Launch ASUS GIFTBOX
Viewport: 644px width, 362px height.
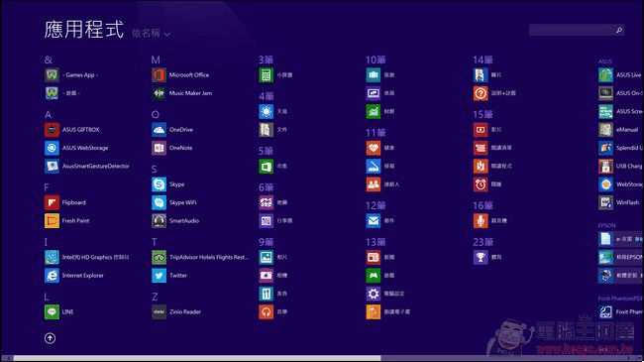pyautogui.click(x=72, y=130)
